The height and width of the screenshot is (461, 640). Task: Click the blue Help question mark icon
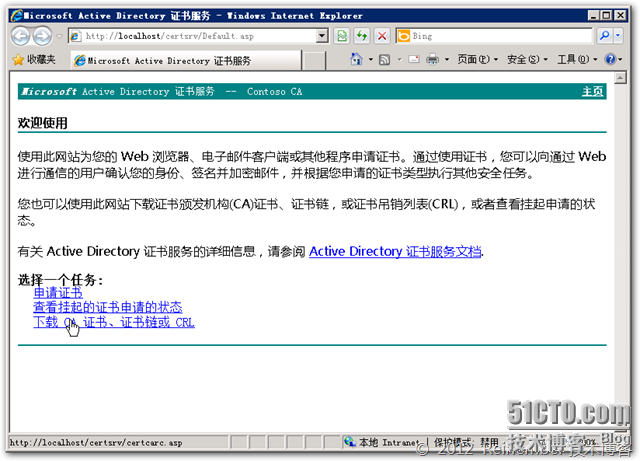pos(611,60)
